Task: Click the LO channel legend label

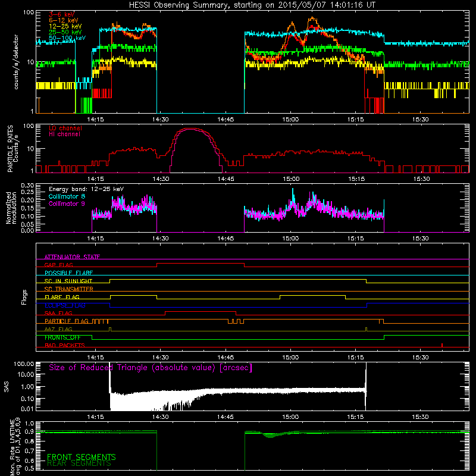Action: click(65, 128)
